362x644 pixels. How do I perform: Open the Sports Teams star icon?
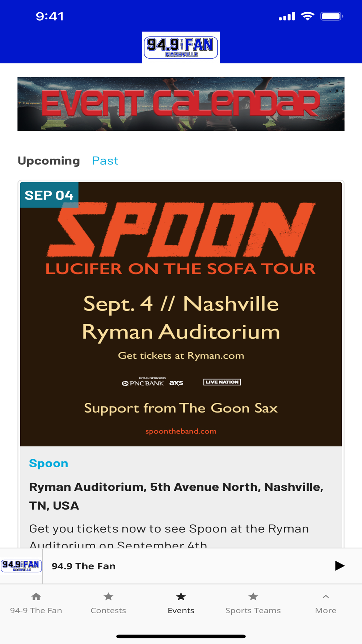[x=253, y=596]
